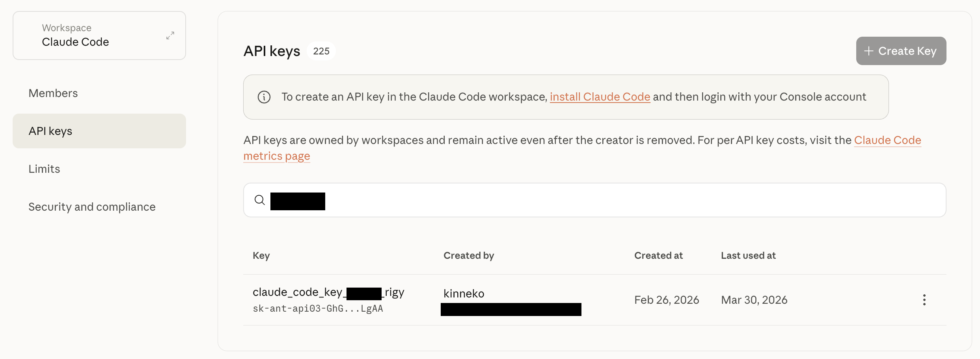Click the info icon in the banner
The width and height of the screenshot is (980, 359).
click(x=264, y=97)
